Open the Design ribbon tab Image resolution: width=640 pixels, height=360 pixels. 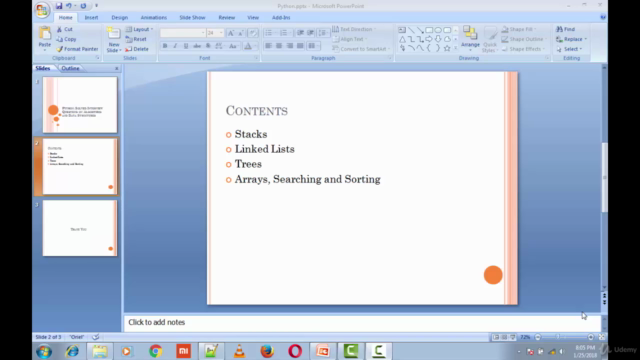tap(120, 18)
